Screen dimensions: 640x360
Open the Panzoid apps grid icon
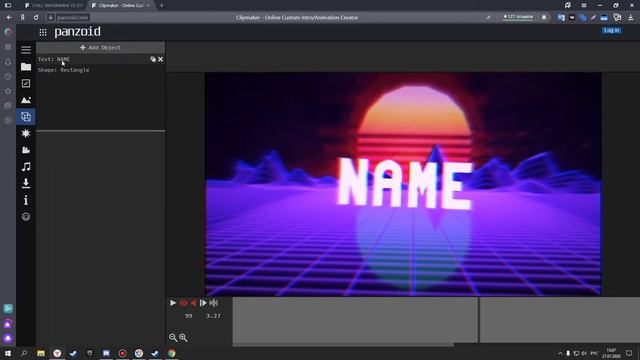43,32
